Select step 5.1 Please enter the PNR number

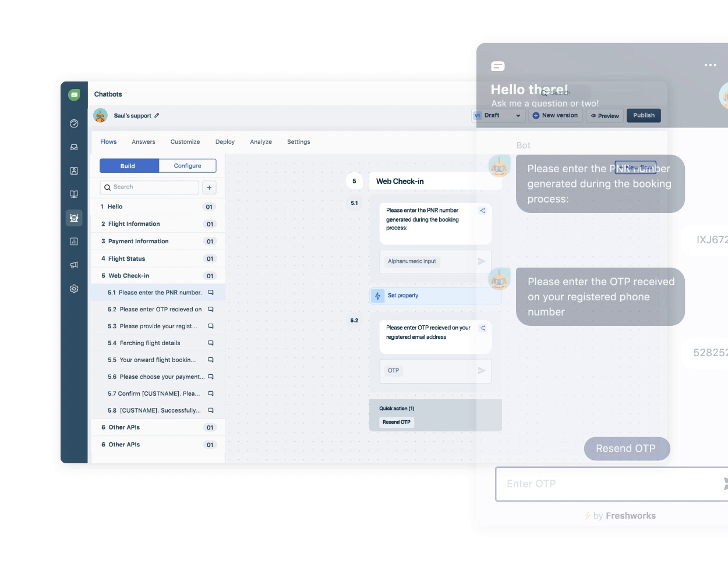pyautogui.click(x=158, y=293)
